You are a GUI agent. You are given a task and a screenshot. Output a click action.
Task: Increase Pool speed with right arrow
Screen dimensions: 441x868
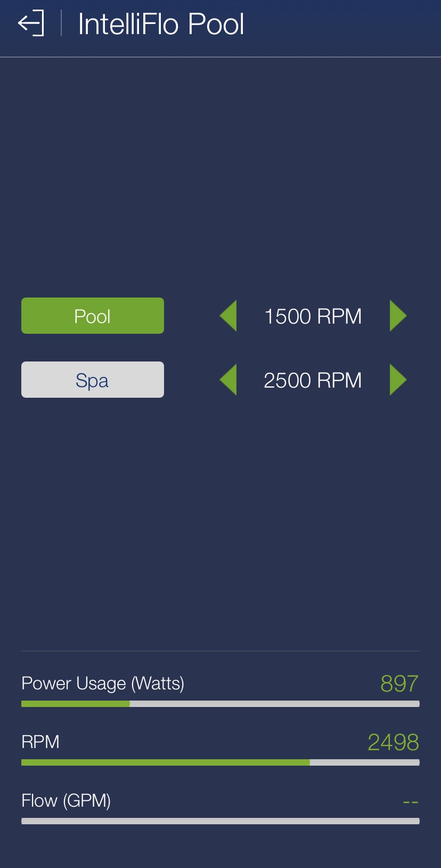point(398,316)
